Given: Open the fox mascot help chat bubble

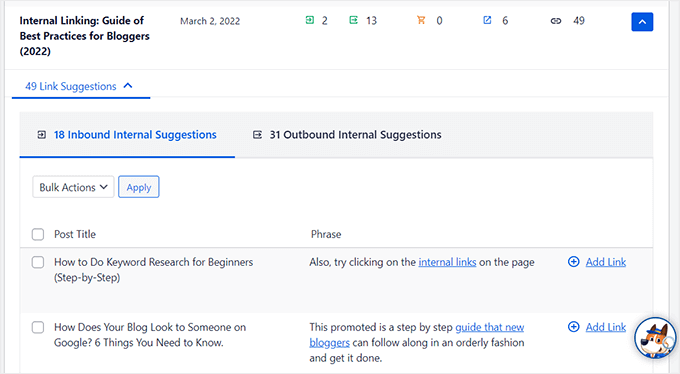Looking at the screenshot, I should coord(655,338).
